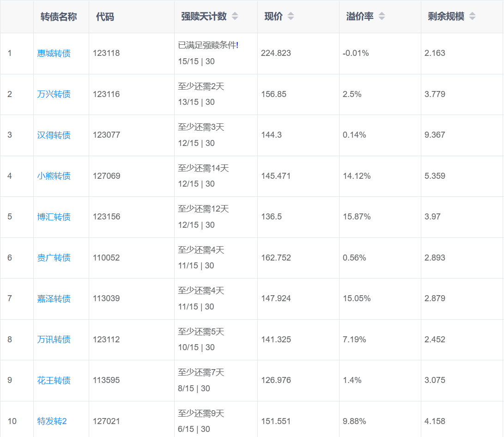Open 花王转债 bond link

[54, 381]
